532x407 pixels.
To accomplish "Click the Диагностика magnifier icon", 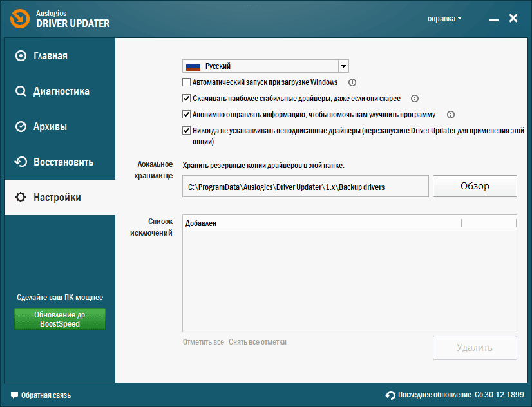I will click(x=21, y=91).
